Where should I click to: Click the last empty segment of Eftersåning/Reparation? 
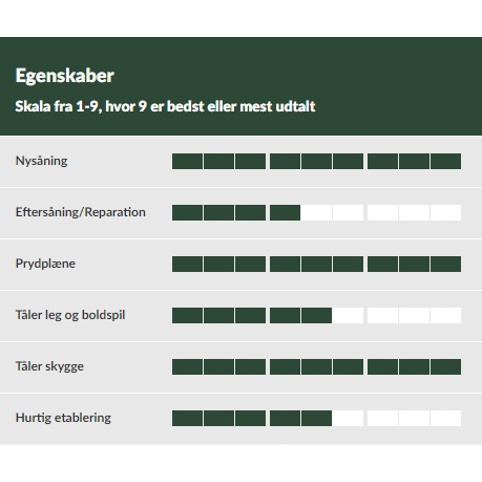click(x=446, y=213)
